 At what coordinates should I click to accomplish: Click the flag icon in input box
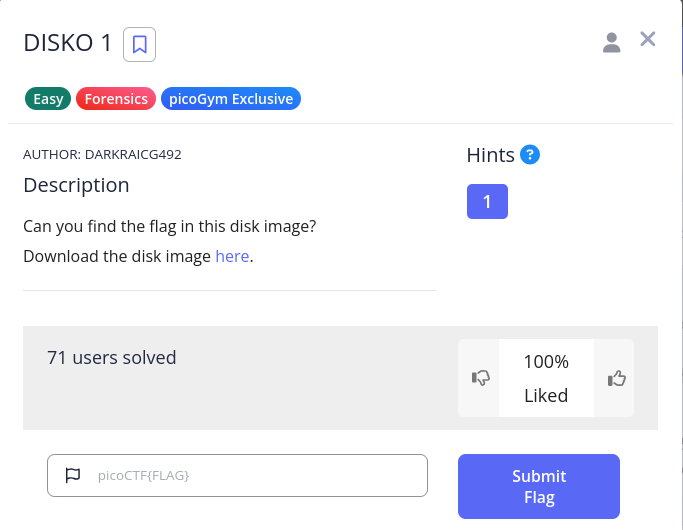pyautogui.click(x=73, y=475)
